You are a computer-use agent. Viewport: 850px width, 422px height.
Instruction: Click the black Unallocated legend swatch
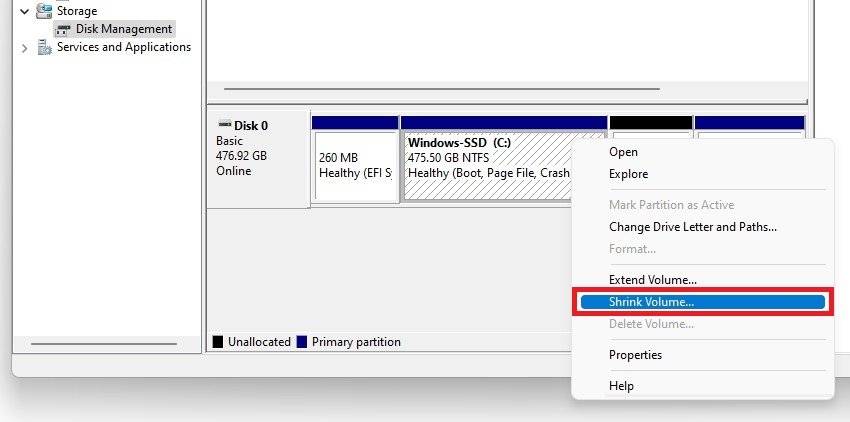(x=218, y=342)
